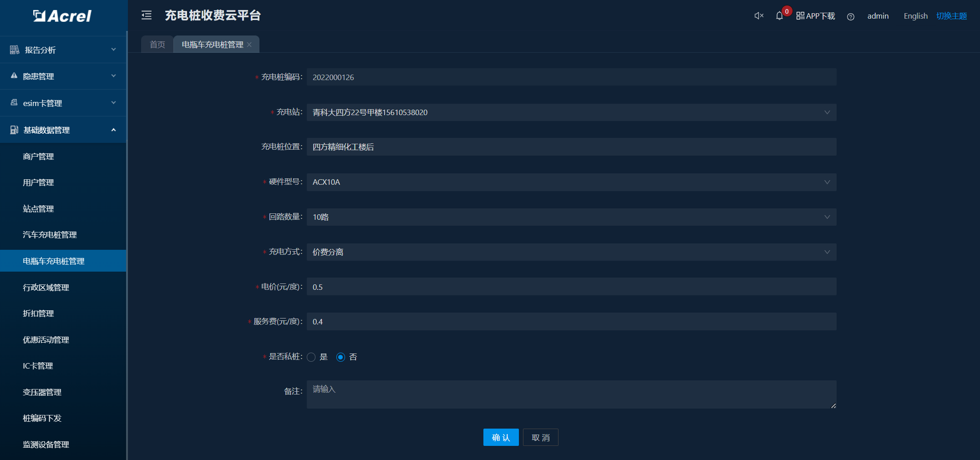Viewport: 980px width, 460px height.
Task: Click the 备注 text area
Action: point(571,394)
